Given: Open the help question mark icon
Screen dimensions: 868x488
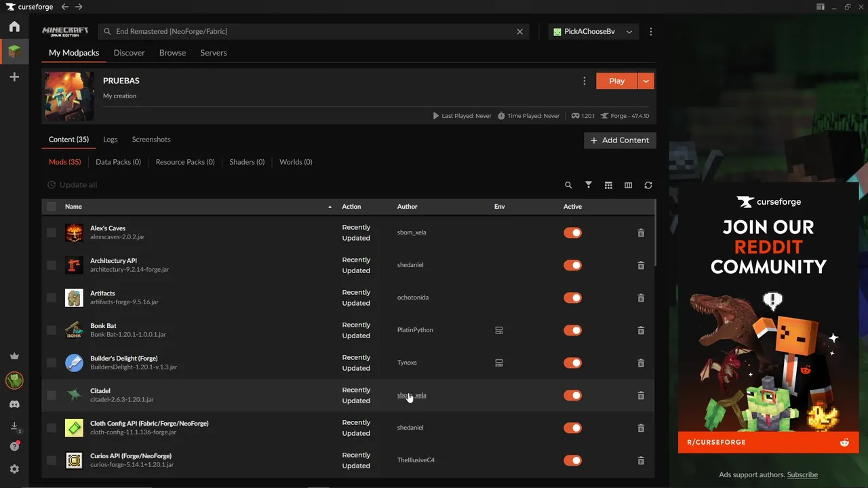Looking at the screenshot, I should point(14,446).
